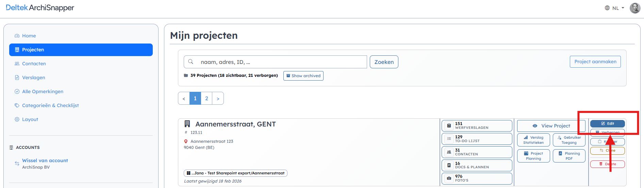Select page 1 in the pagination
This screenshot has width=644, height=188.
(x=195, y=98)
